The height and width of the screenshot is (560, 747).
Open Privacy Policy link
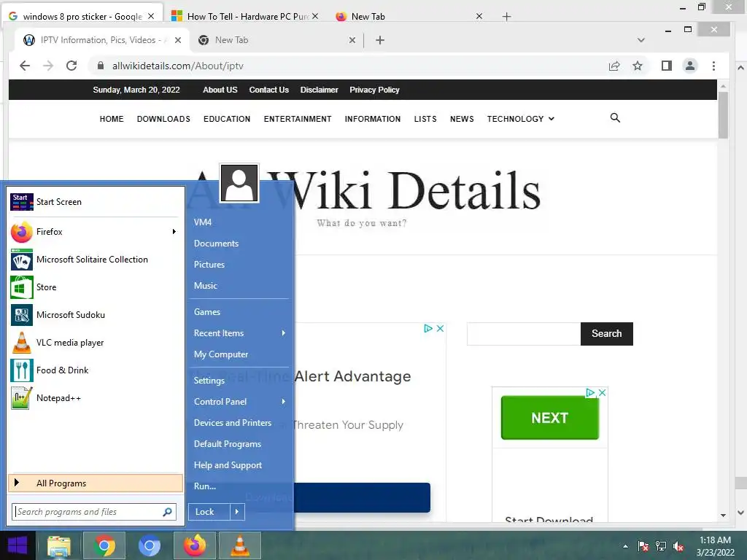tap(374, 90)
